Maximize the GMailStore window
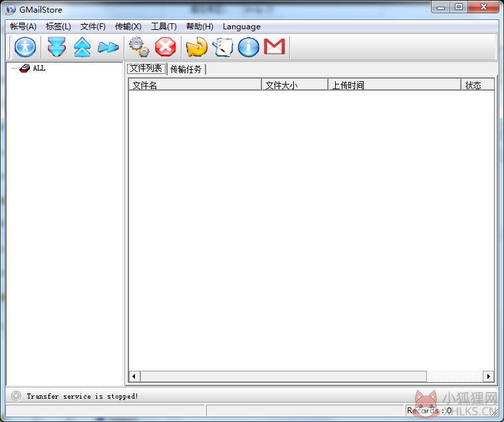The image size is (504, 422). coord(459,7)
